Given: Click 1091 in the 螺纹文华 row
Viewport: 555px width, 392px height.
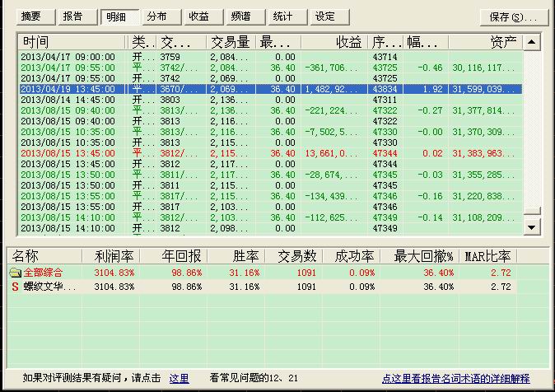Looking at the screenshot, I should (306, 287).
